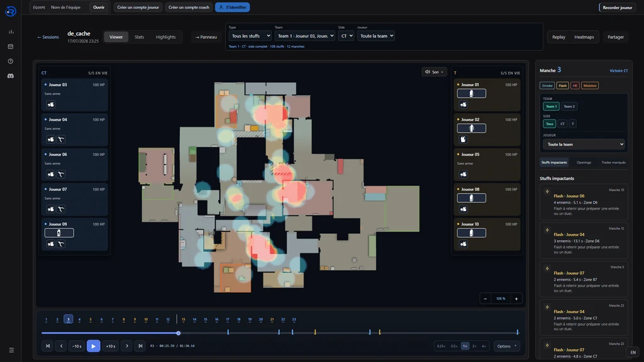This screenshot has width=644, height=362.
Task: Click the grenade icon under Joueur 02
Action: pos(464,140)
